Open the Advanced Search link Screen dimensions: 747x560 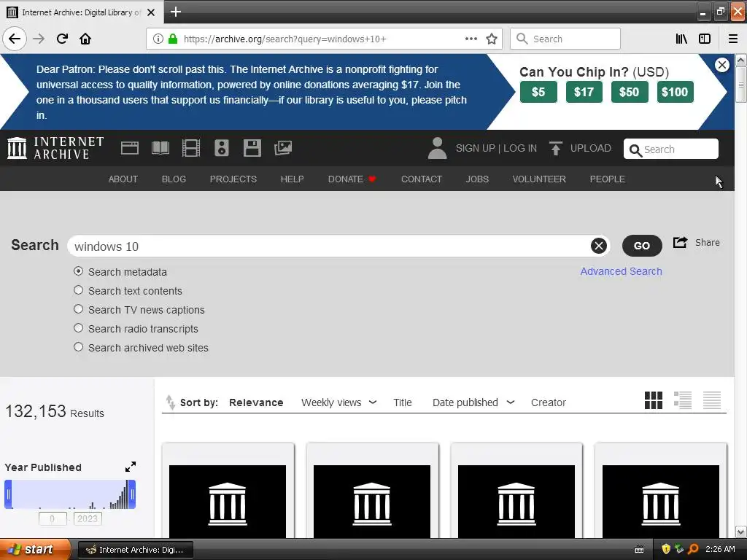621,271
